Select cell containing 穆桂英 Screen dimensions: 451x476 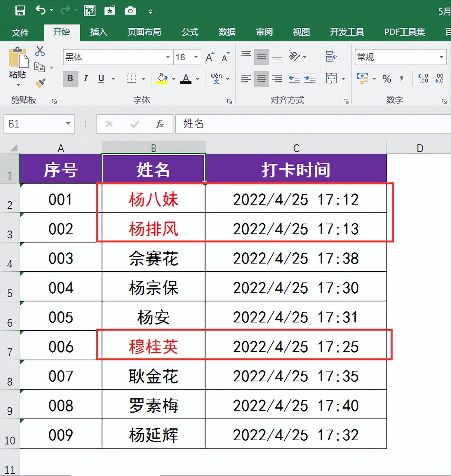coord(154,345)
